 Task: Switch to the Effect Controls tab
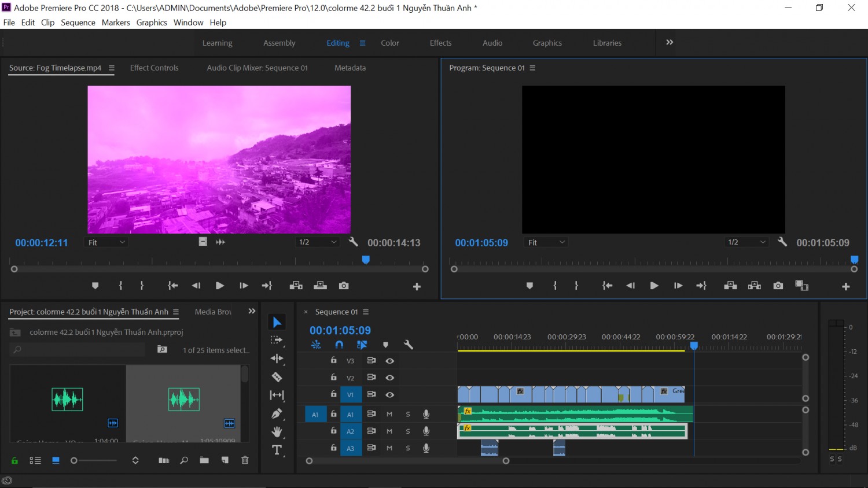(x=154, y=68)
